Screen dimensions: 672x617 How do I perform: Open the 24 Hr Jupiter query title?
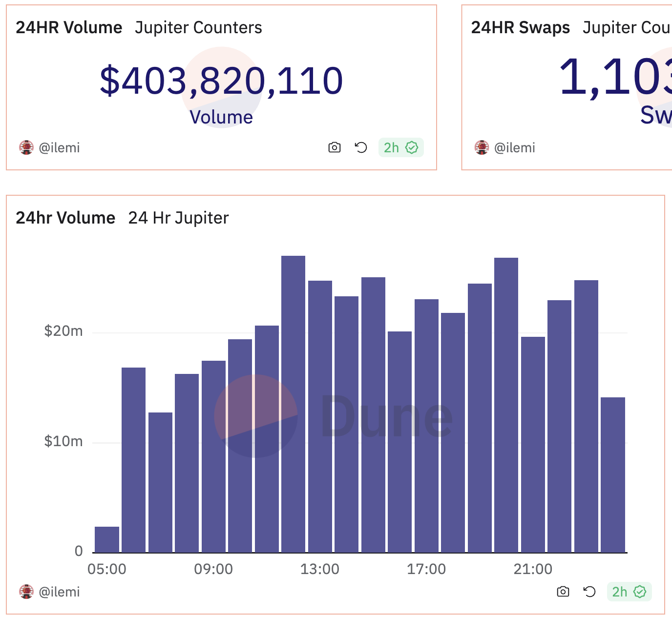tap(178, 218)
